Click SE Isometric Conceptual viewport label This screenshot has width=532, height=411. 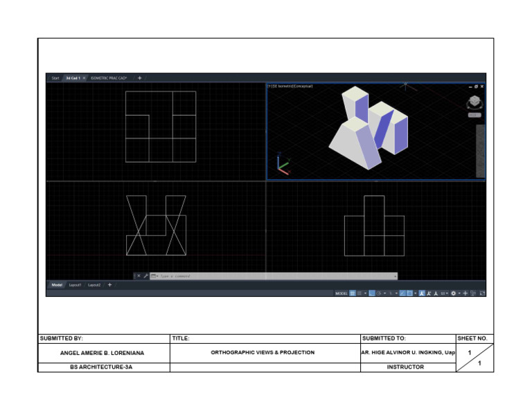coord(290,86)
